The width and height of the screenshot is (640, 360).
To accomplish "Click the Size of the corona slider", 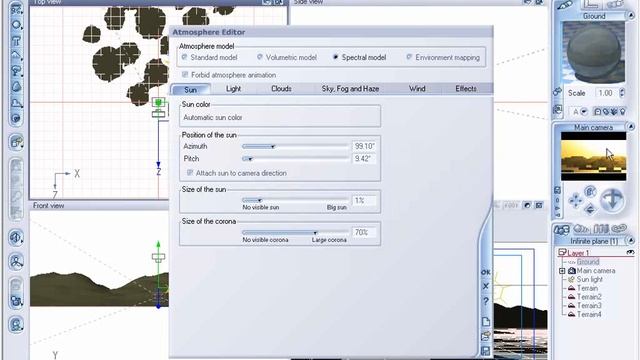I will 295,232.
